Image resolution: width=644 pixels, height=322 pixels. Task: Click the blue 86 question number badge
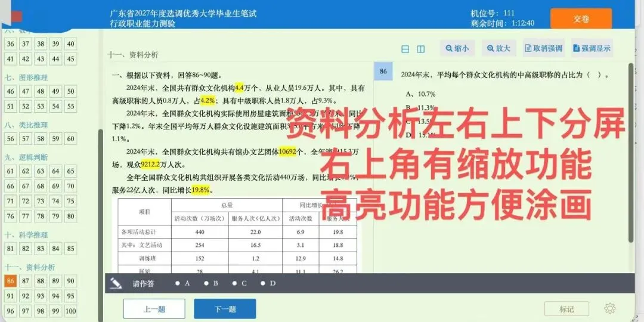pos(383,71)
